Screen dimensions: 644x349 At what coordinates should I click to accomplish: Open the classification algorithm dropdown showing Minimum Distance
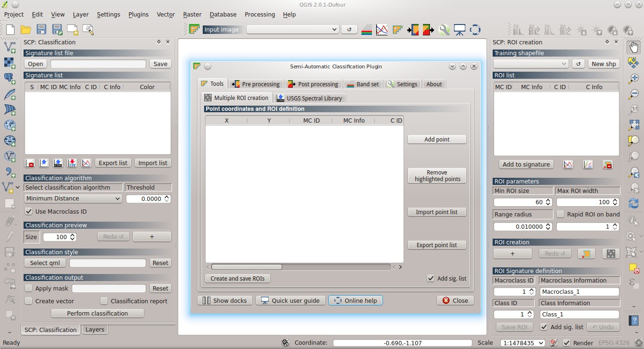coord(73,198)
